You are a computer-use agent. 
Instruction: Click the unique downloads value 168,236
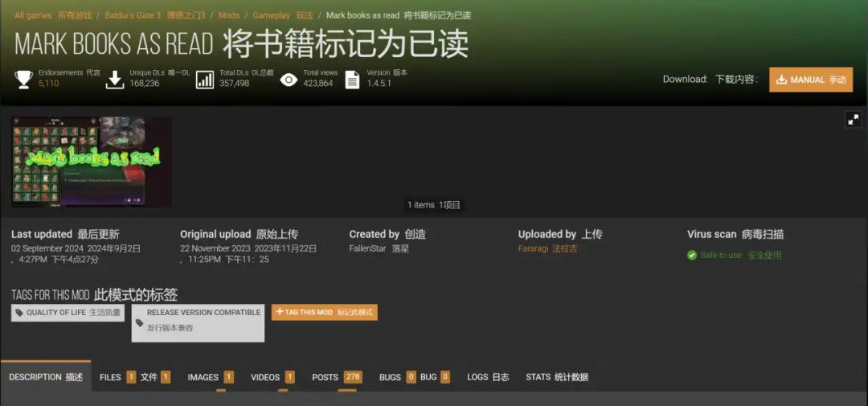[x=145, y=84]
